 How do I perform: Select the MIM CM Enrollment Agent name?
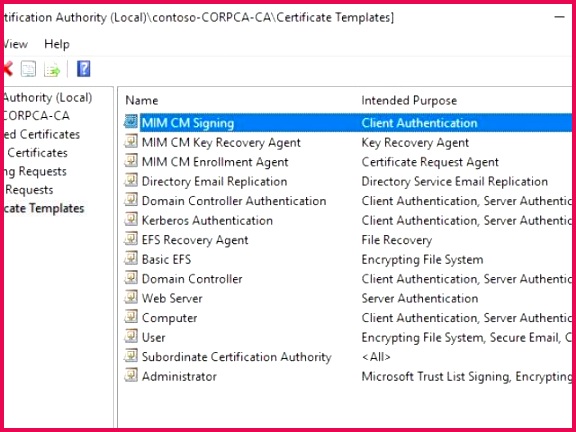pos(215,162)
